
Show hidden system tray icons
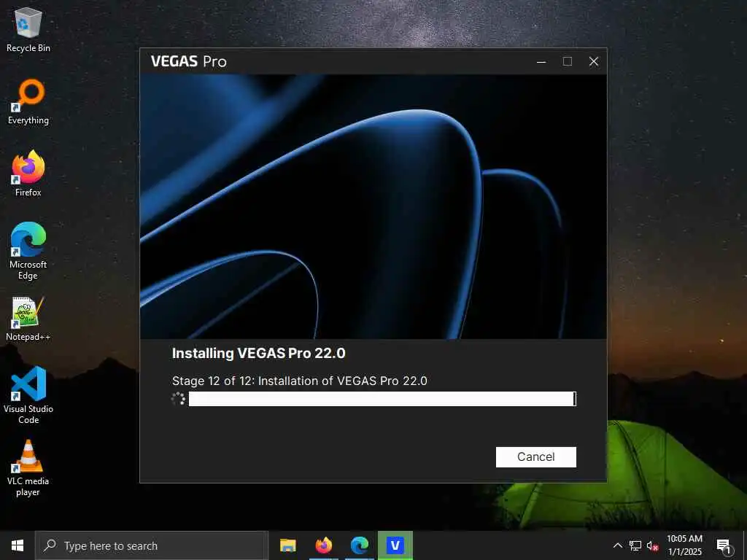[617, 545]
